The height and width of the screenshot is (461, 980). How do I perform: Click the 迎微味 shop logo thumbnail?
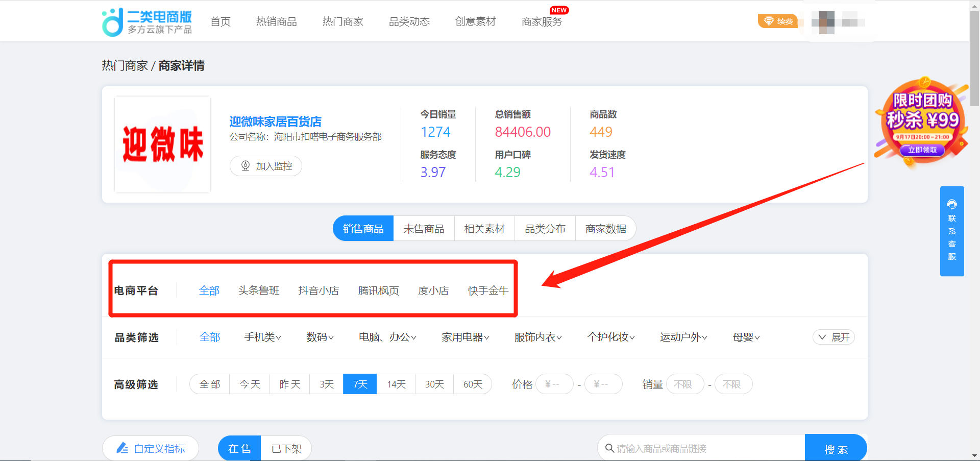click(x=162, y=144)
